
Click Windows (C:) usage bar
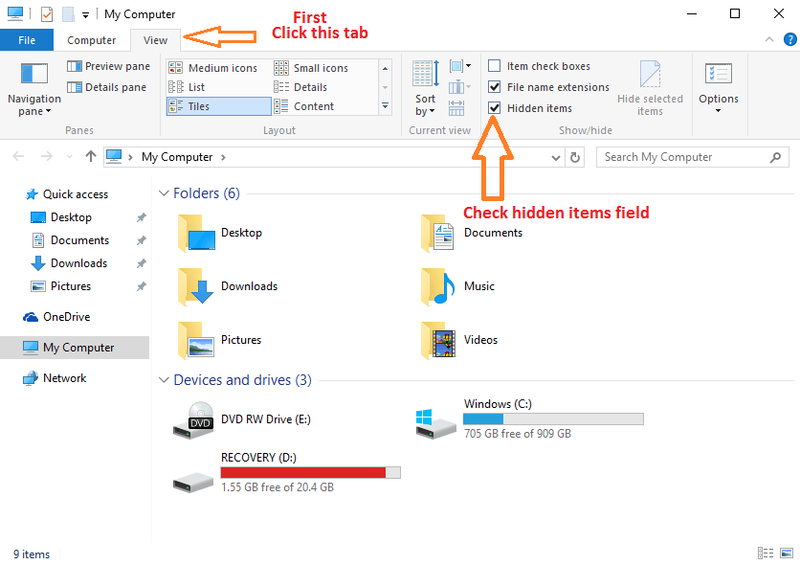coord(553,419)
